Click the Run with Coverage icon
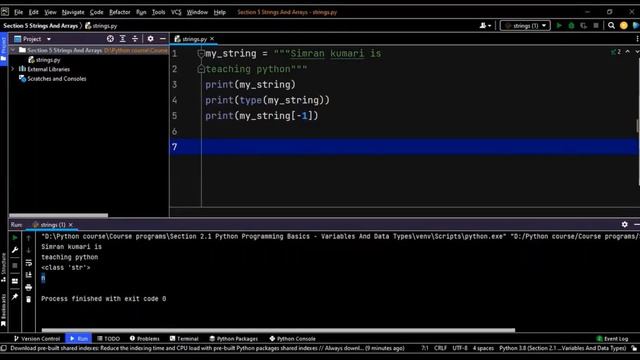Viewport: 640px width, 360px height. [583, 25]
